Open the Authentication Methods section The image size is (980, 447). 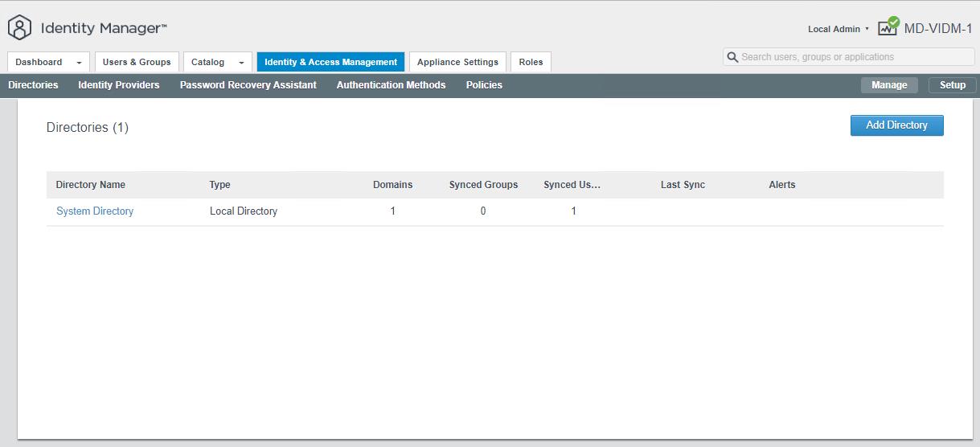pyautogui.click(x=391, y=85)
